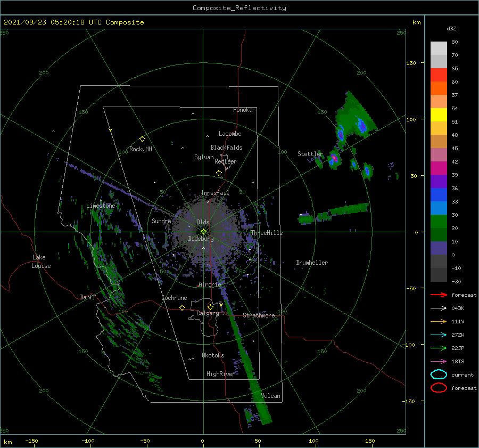Select the orange 111V arrow in legend

click(x=439, y=321)
